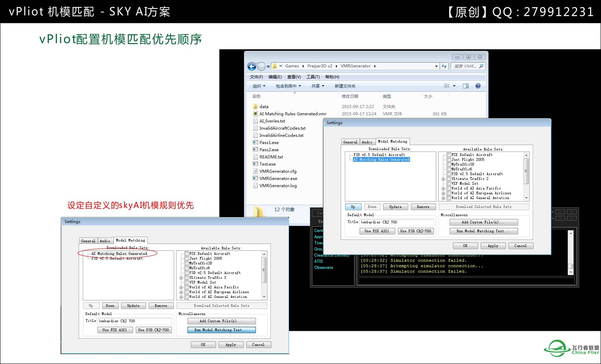The width and height of the screenshot is (601, 364).
Task: Switch to General tab in upper Settings window
Action: pyautogui.click(x=350, y=142)
